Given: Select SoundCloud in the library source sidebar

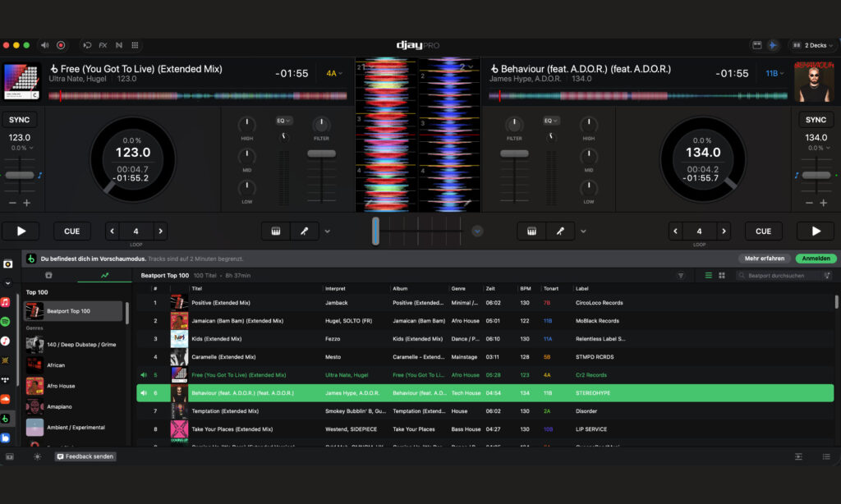Looking at the screenshot, I should point(6,399).
